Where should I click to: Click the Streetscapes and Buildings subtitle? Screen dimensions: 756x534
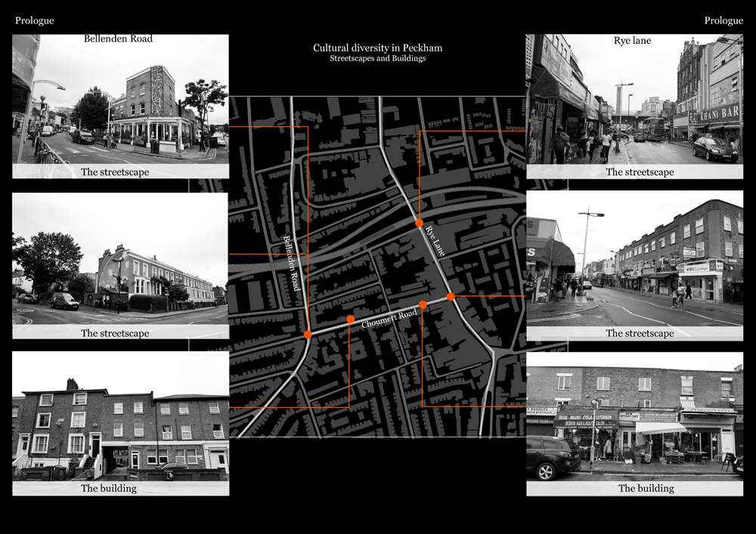click(x=377, y=58)
